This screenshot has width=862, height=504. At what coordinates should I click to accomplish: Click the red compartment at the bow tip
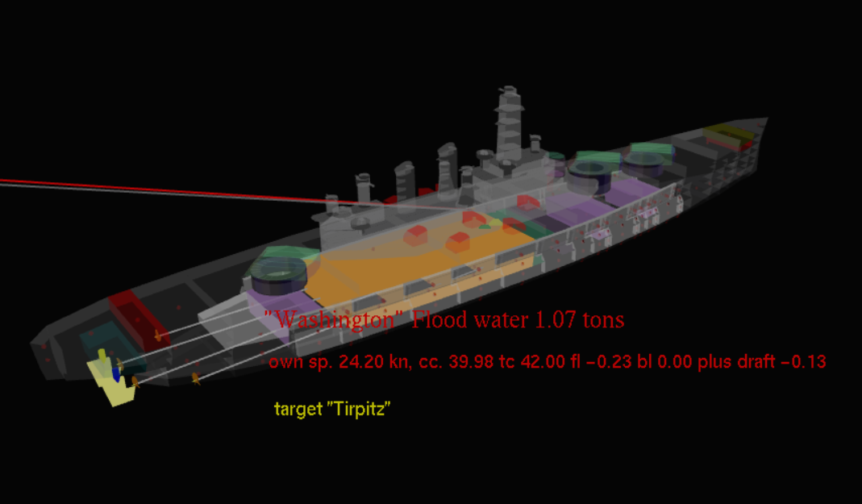[747, 146]
